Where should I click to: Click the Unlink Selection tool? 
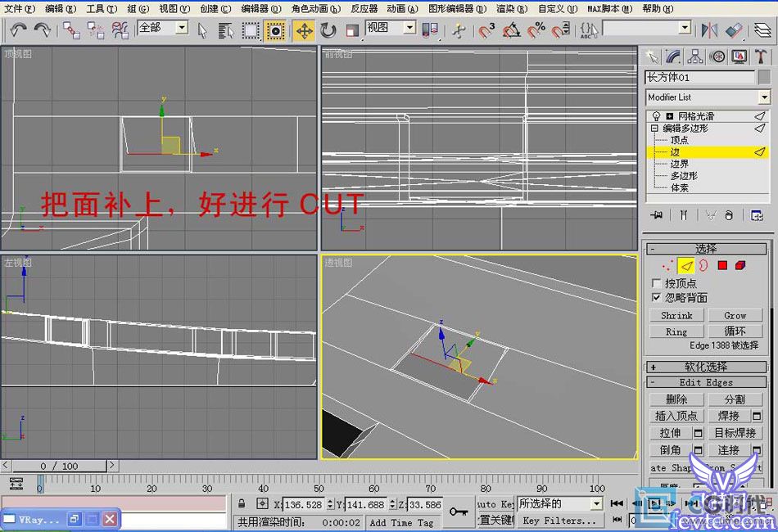[x=96, y=31]
